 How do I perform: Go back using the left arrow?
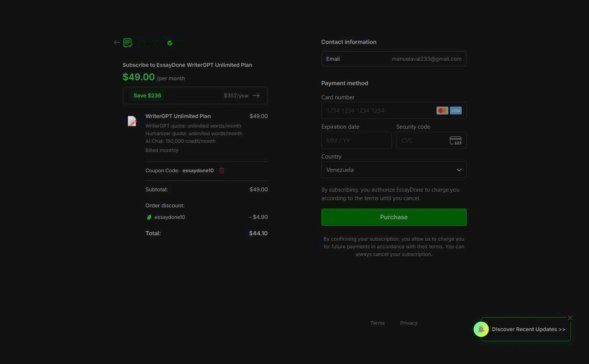(117, 42)
